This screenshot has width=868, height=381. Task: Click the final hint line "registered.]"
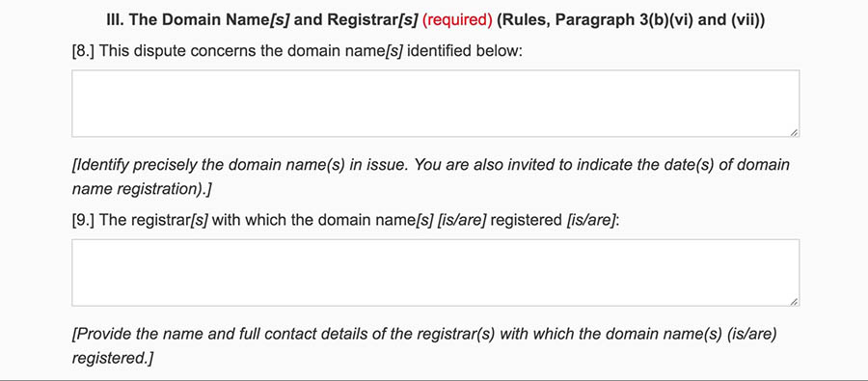coord(113,358)
